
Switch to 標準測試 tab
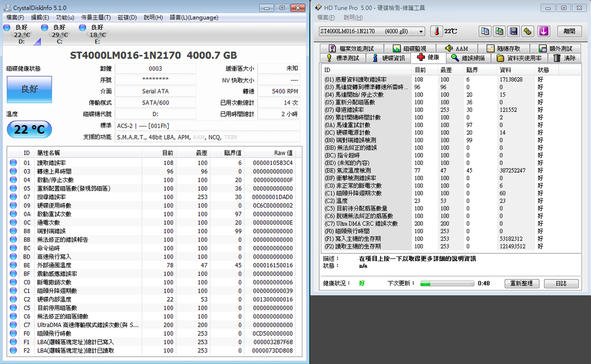click(x=343, y=58)
